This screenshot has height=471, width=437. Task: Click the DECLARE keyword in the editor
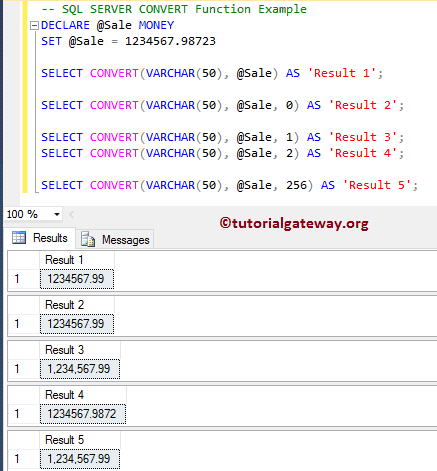pos(65,25)
